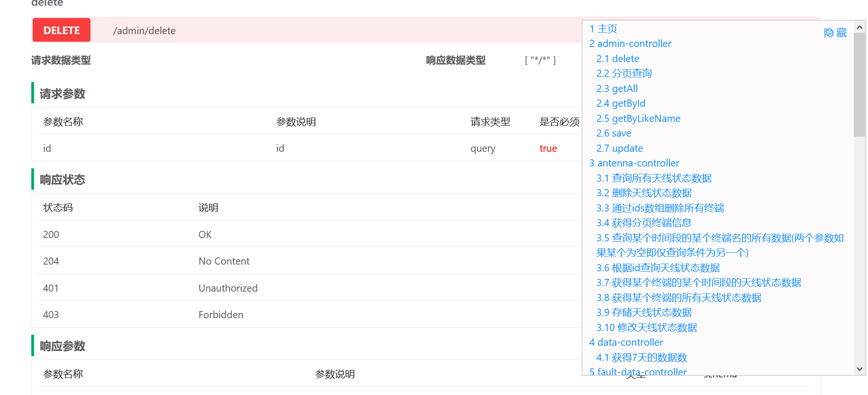Viewport: 868px width, 395px height.
Task: Go to '2.7 update' entry
Action: 620,148
